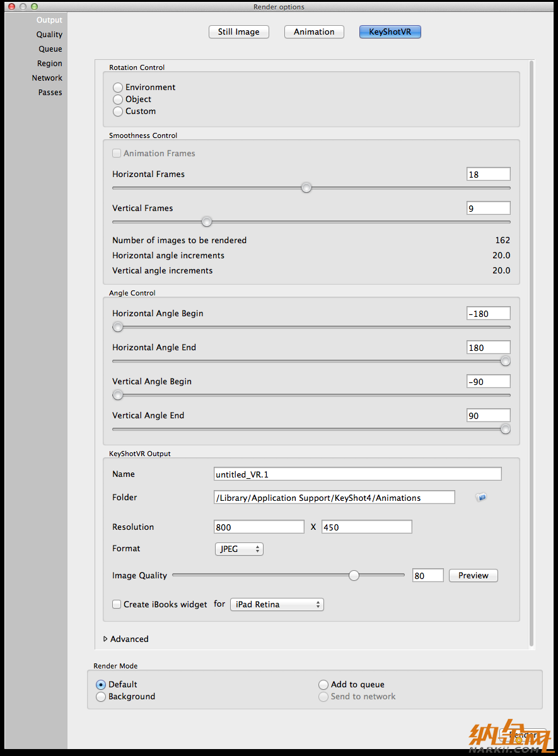This screenshot has height=756, width=558.
Task: Click the output Name text field
Action: pos(357,474)
